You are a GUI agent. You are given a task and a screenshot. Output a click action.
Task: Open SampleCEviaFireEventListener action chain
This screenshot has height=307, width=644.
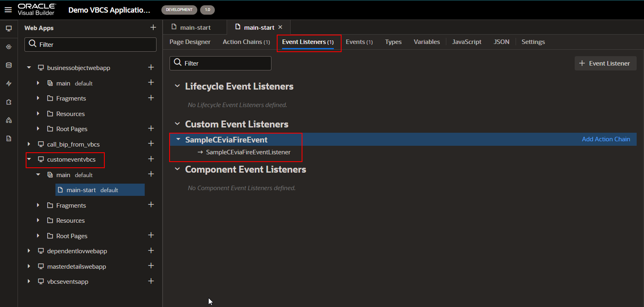coord(248,152)
